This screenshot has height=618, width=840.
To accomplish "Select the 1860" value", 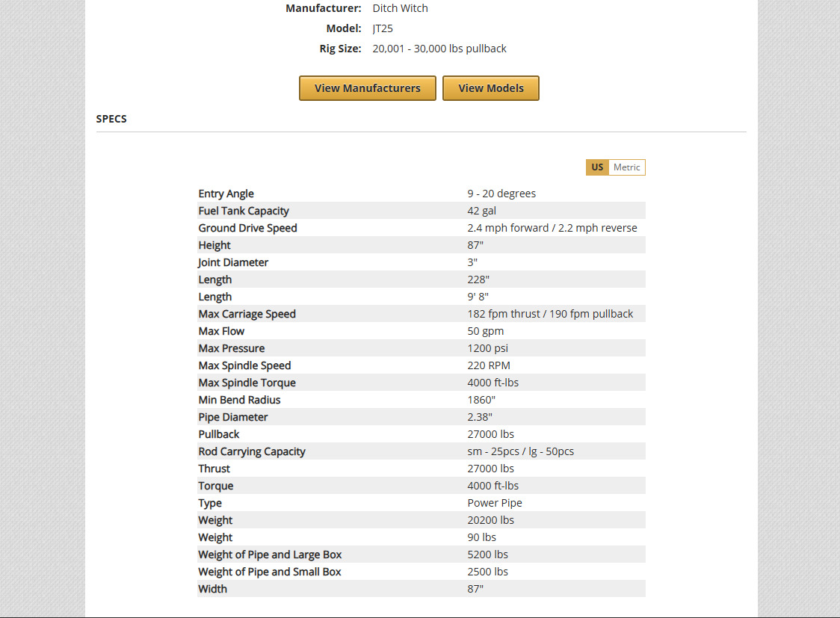I will (481, 400).
